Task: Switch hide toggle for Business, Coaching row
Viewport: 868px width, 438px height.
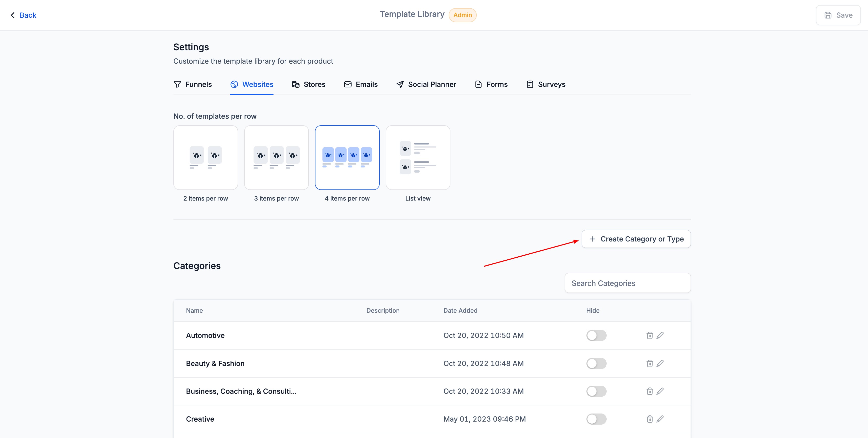Action: 596,391
